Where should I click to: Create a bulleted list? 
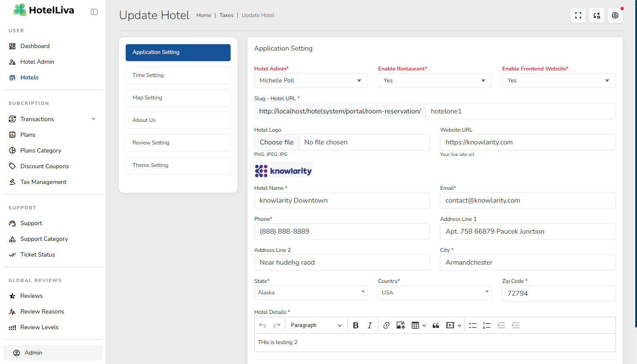(x=473, y=325)
